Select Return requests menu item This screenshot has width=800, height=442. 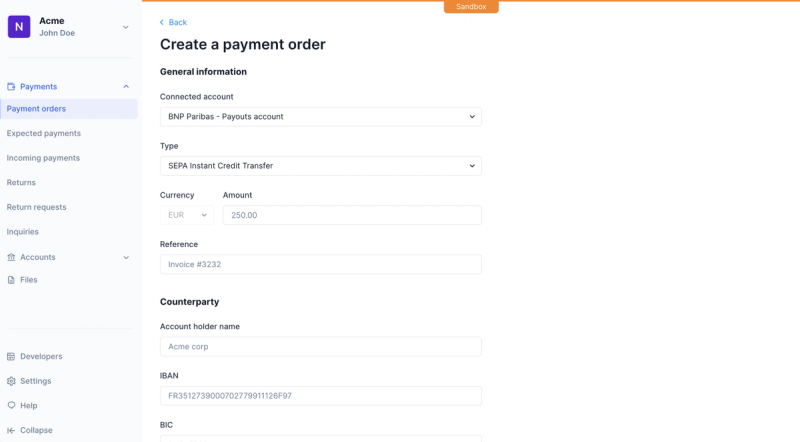point(37,207)
